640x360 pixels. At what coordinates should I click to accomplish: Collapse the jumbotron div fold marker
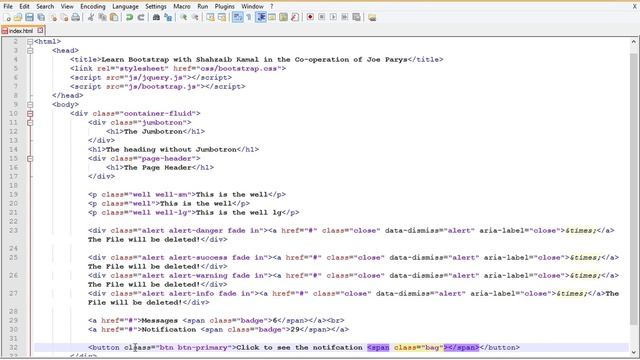(x=30, y=122)
